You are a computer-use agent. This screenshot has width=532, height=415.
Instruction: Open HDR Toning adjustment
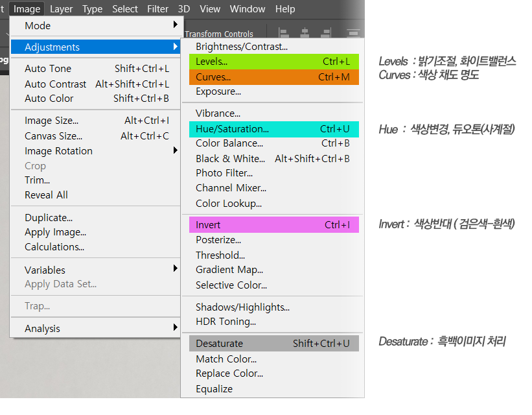coord(274,321)
